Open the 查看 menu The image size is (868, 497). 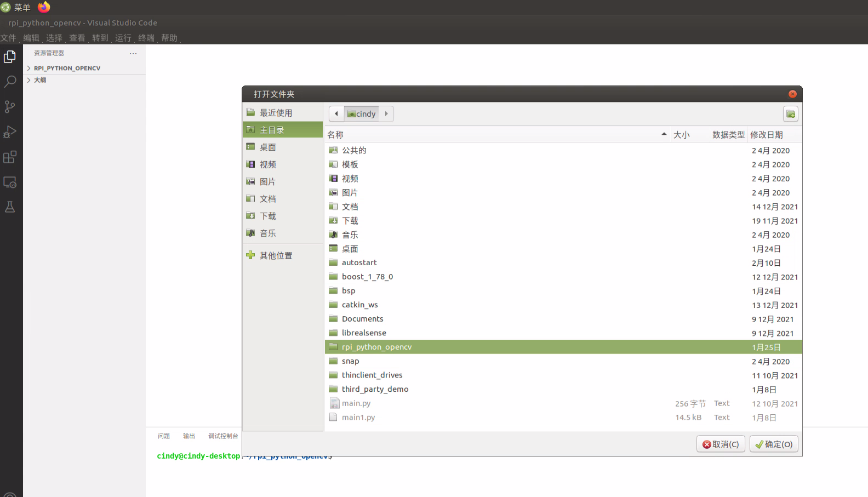click(77, 38)
